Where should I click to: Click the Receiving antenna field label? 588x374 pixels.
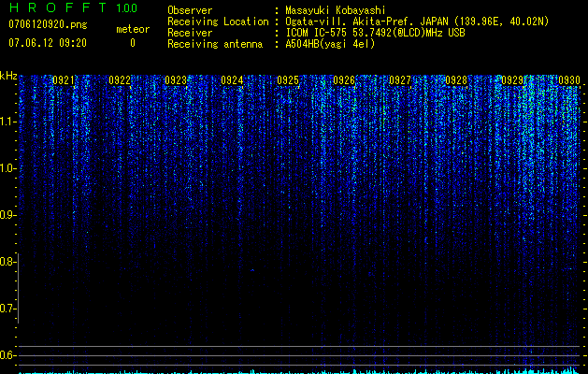tap(215, 44)
